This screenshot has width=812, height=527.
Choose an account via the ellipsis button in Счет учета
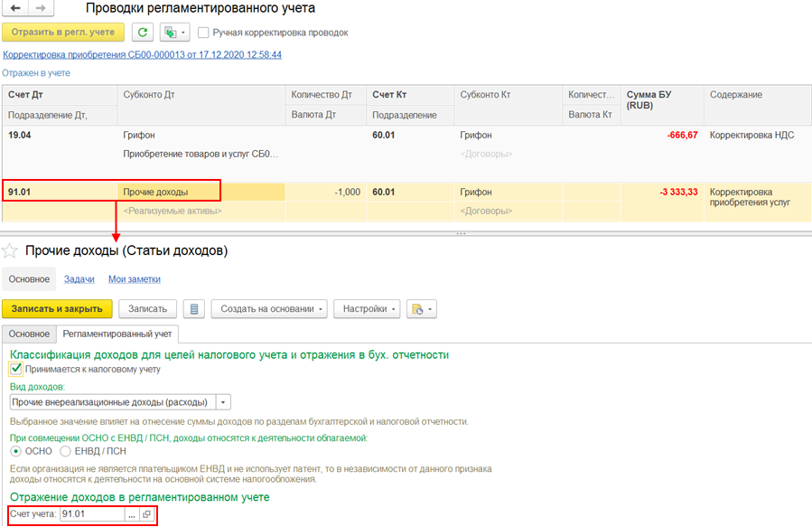(x=132, y=514)
